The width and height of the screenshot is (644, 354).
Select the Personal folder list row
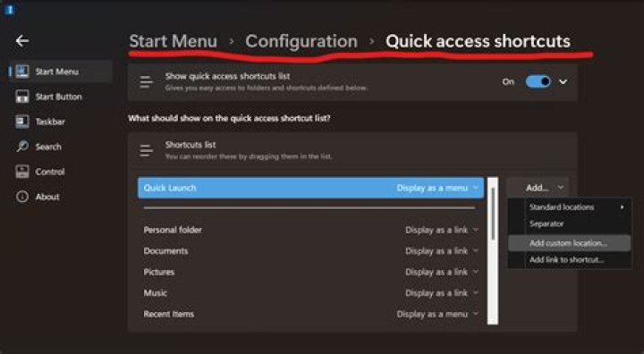coord(311,230)
